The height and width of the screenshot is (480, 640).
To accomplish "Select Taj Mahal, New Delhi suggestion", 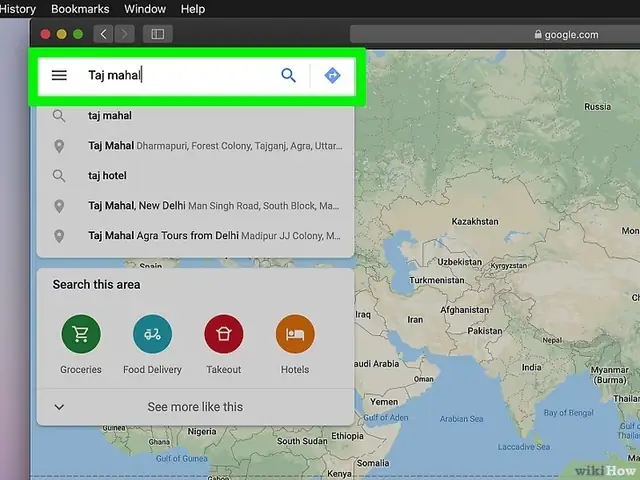I will [195, 206].
